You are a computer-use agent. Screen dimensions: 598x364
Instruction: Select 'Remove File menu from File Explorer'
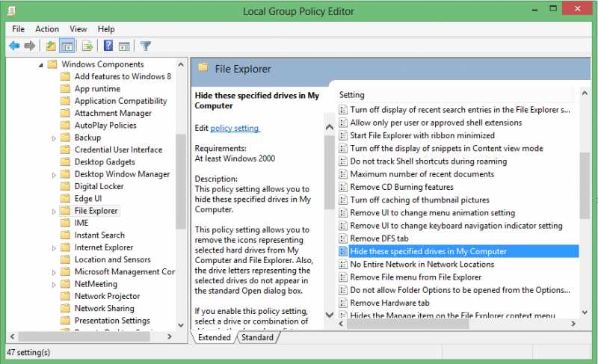(x=416, y=277)
